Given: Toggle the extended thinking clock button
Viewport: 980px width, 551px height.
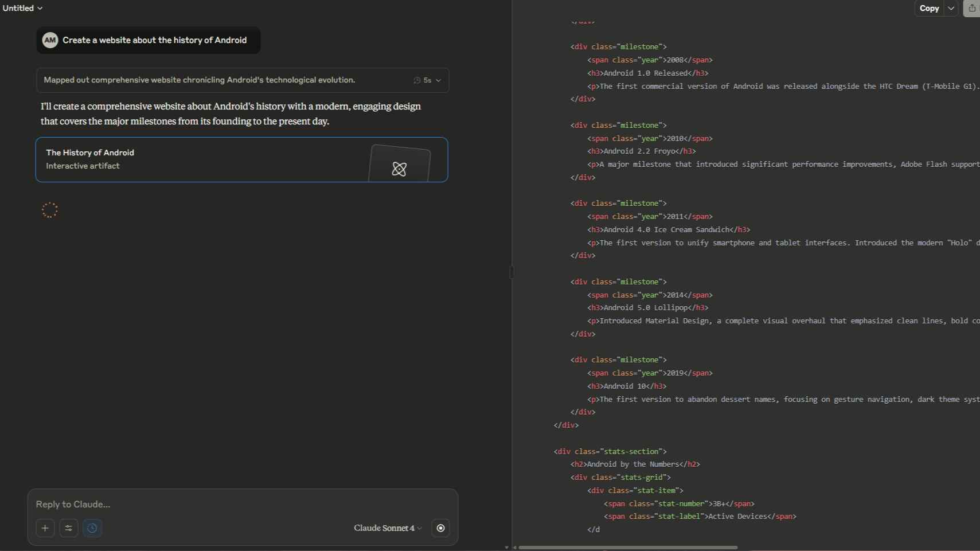Looking at the screenshot, I should coord(92,528).
